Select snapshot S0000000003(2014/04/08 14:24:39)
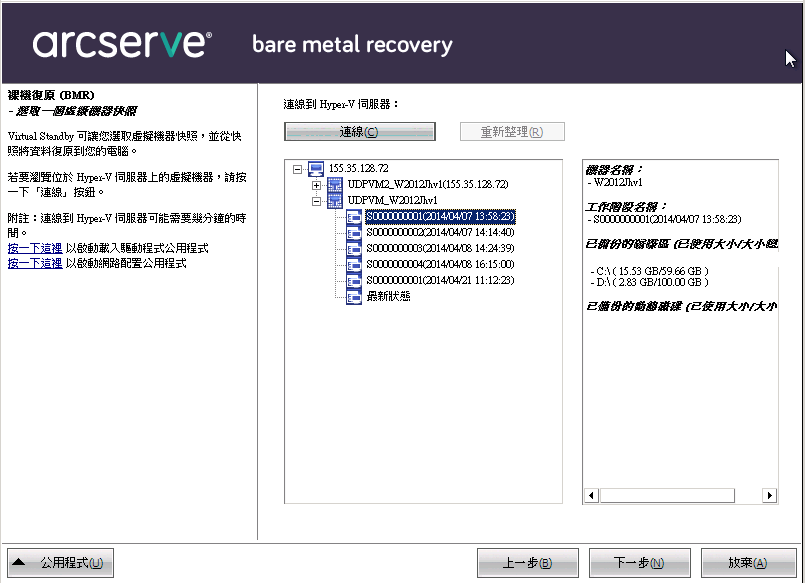Image resolution: width=805 pixels, height=583 pixels. pos(440,248)
